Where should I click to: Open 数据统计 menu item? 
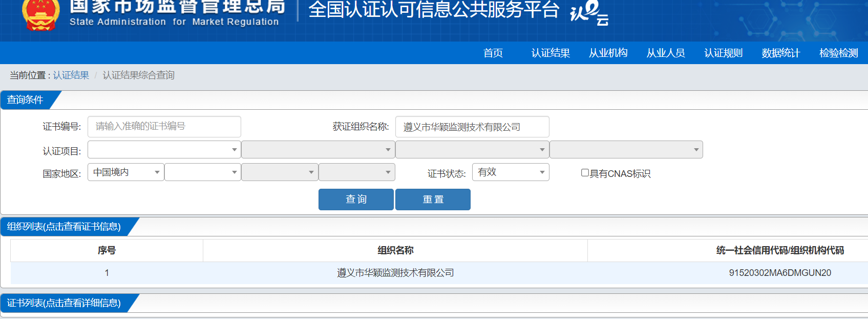point(780,53)
